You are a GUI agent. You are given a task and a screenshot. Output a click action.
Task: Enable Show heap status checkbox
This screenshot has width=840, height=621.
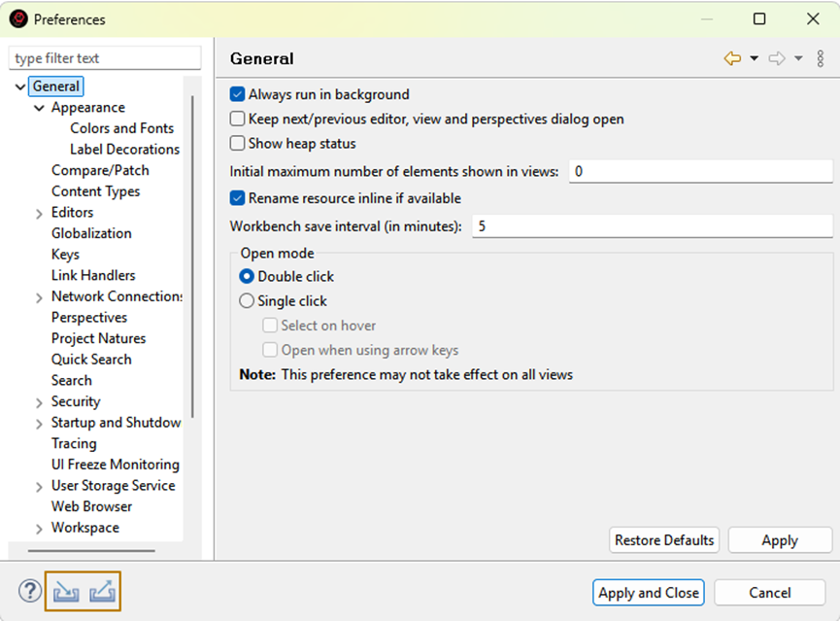237,144
